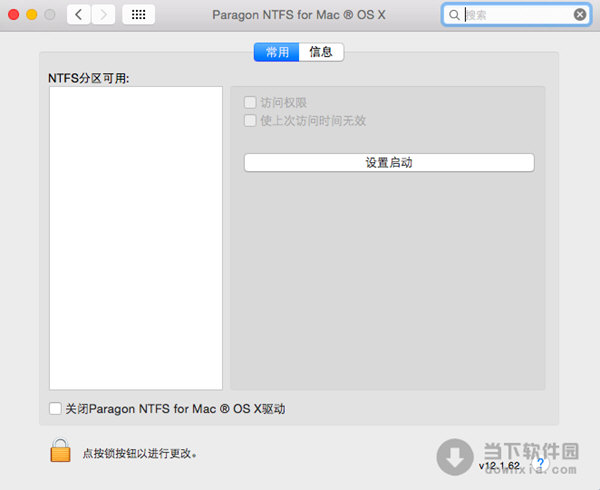
Task: Open help with the question mark button
Action: point(540,464)
